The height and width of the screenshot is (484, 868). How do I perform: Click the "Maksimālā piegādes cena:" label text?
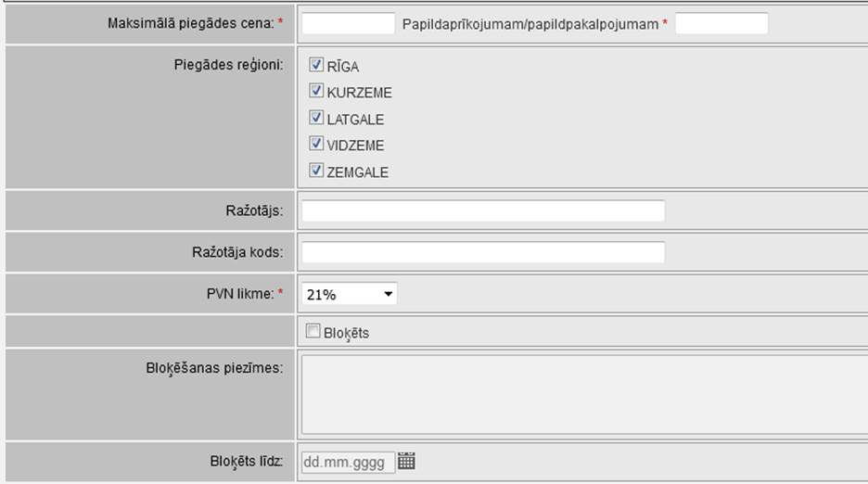[x=190, y=23]
